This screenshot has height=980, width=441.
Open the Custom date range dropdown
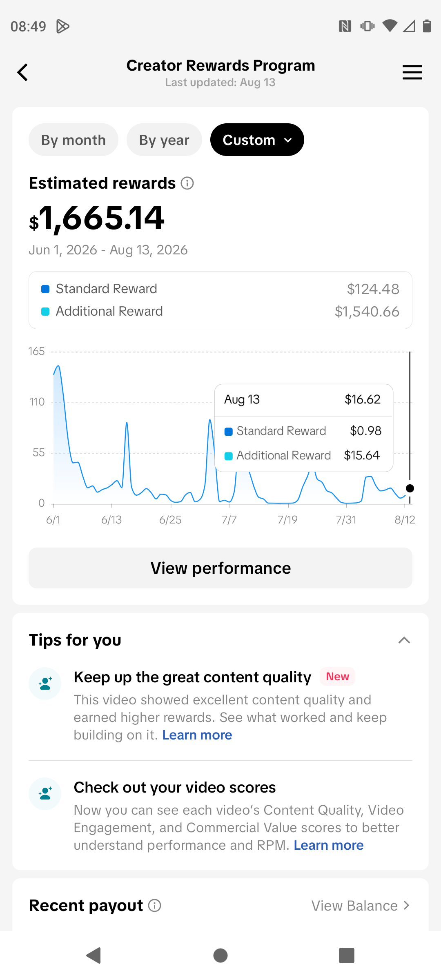pyautogui.click(x=257, y=140)
